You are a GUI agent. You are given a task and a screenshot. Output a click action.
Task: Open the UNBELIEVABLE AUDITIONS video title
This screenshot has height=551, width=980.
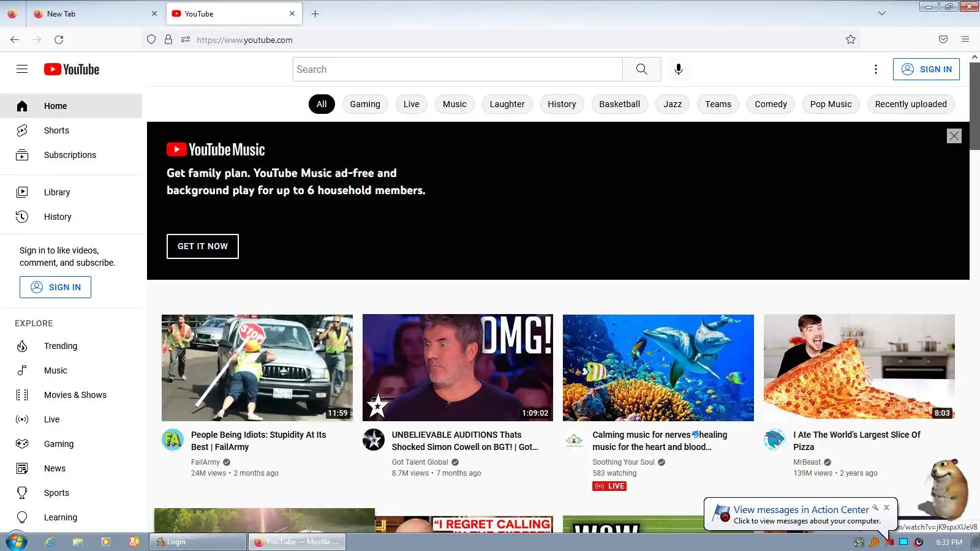coord(465,441)
